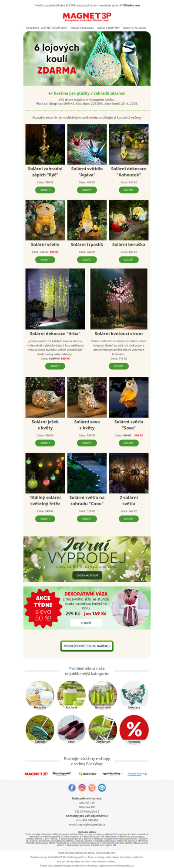174x868 pixels.
Task: Open the Solární dekorace 'Vrba' product image
Action: tap(55, 299)
